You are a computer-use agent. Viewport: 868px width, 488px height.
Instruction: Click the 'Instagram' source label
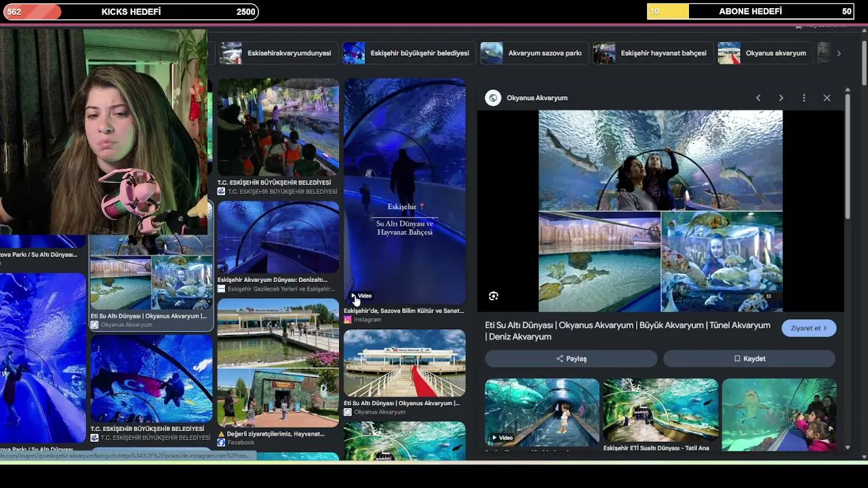click(x=368, y=319)
